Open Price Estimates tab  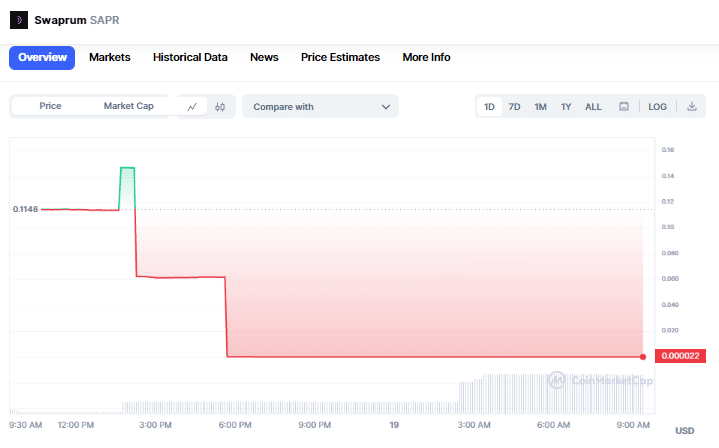coord(340,57)
